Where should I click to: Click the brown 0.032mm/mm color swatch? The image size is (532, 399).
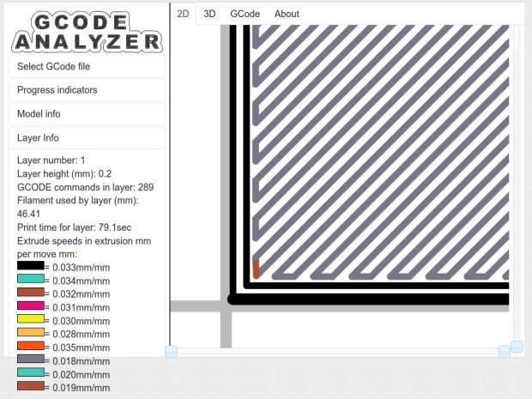tap(31, 292)
